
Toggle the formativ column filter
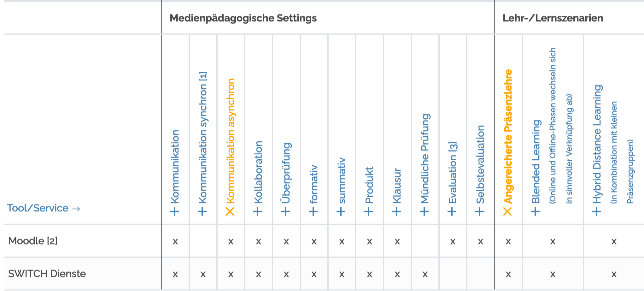[313, 211]
